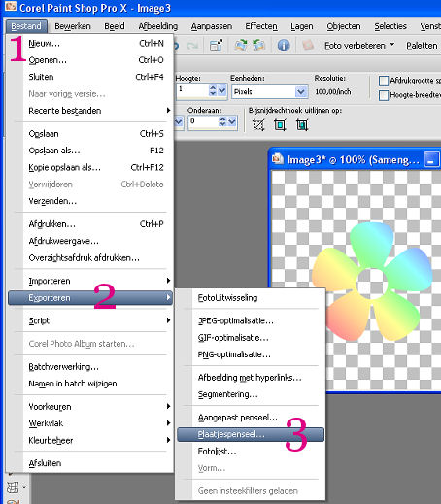Screen dimensions: 441x504
Task: Select Aangepast penseel... entry
Action: (251, 418)
